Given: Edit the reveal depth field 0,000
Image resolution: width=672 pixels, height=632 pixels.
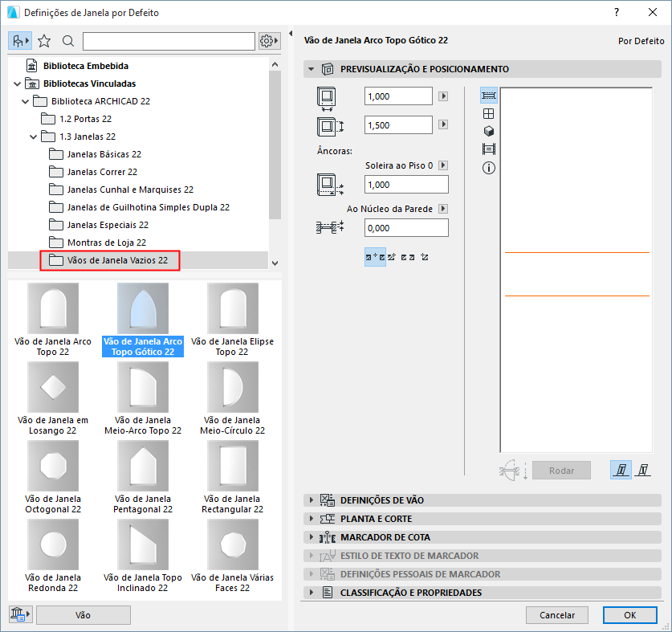Looking at the screenshot, I should (x=406, y=228).
